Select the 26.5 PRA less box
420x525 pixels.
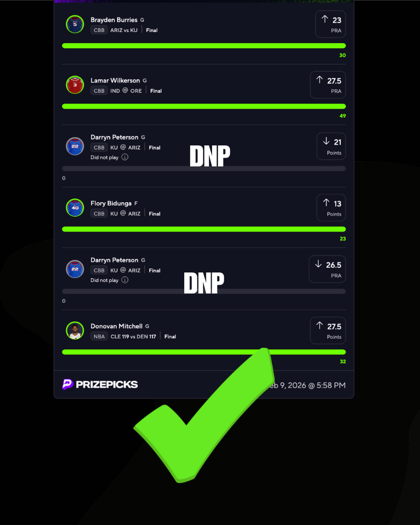[327, 269]
